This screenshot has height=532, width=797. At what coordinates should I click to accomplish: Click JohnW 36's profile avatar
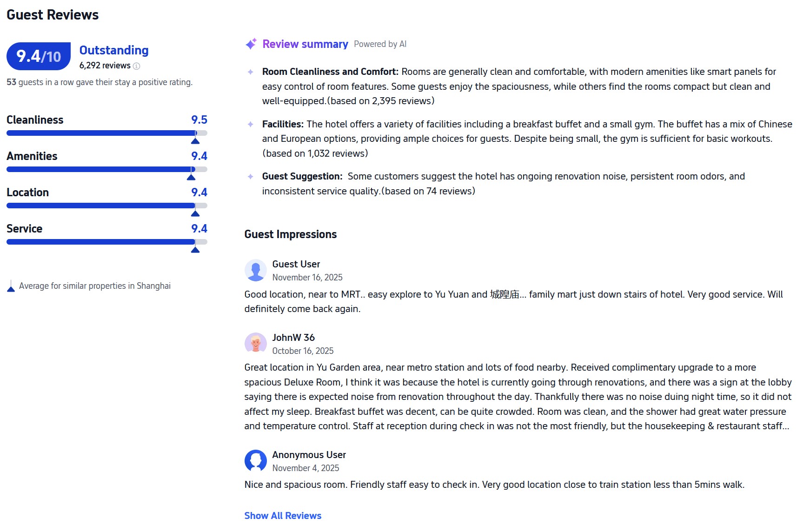point(255,344)
